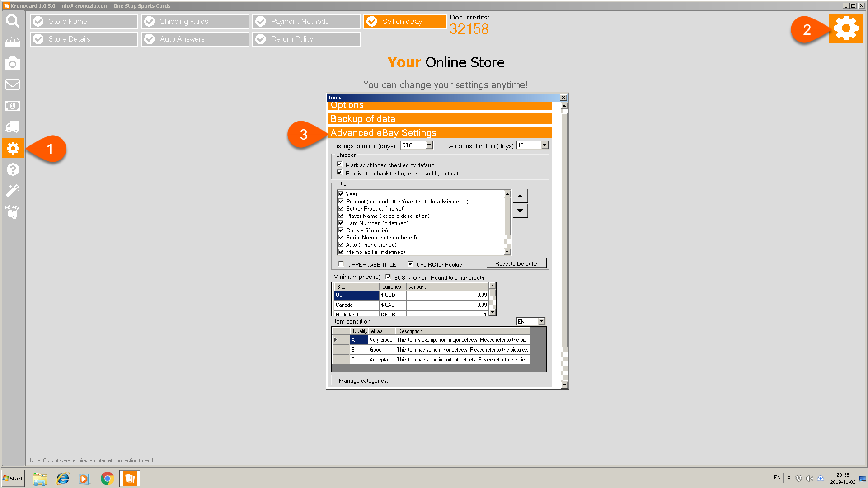Uncheck Rookie (if rookie) title option
Image resolution: width=868 pixels, height=488 pixels.
(x=341, y=230)
